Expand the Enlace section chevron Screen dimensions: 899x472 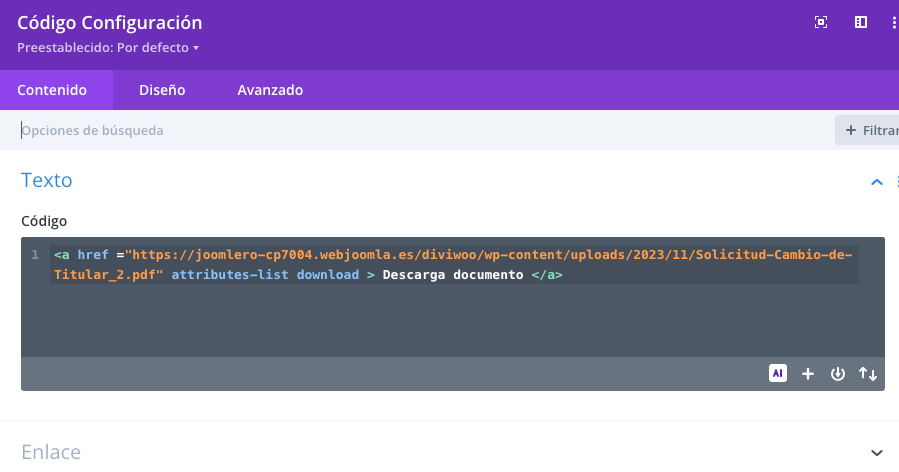pos(877,453)
